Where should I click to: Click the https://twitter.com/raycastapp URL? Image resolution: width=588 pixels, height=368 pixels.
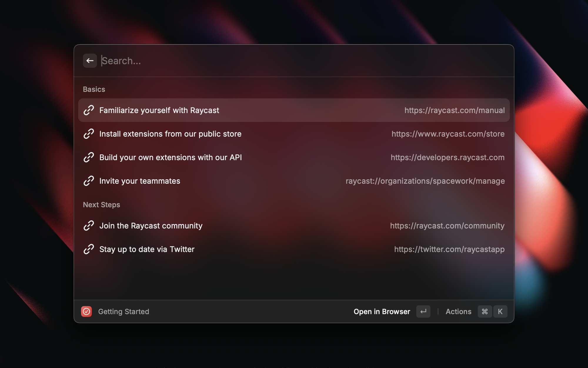click(x=449, y=249)
